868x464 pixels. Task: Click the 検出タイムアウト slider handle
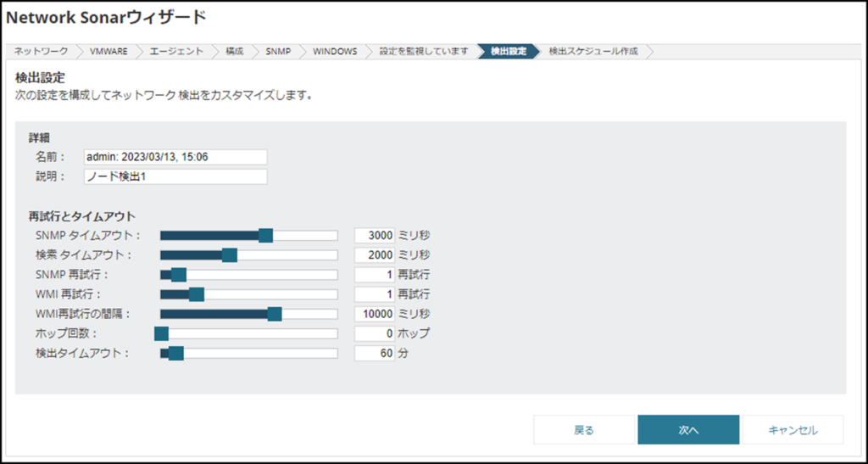[x=176, y=353]
